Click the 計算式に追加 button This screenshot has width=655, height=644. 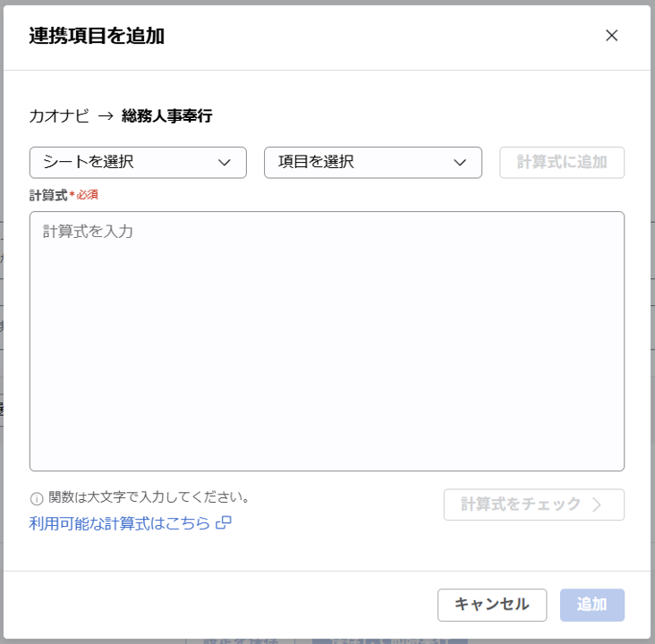pos(562,163)
